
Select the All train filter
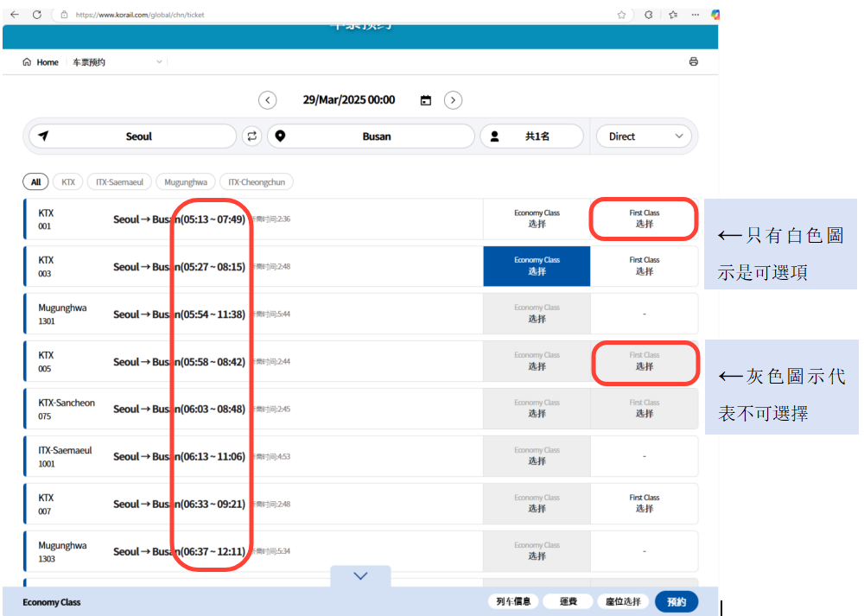[x=35, y=182]
